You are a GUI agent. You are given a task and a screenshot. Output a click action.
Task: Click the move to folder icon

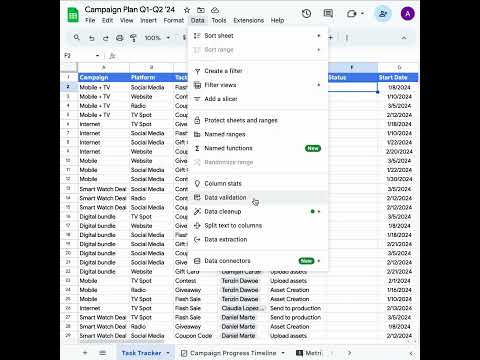(x=201, y=10)
